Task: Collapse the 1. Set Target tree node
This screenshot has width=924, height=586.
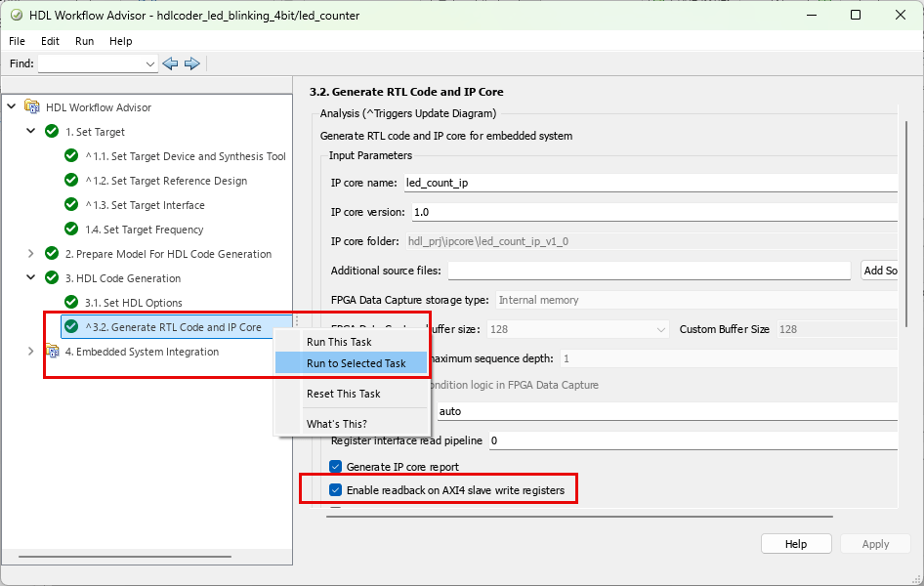Action: [x=31, y=132]
